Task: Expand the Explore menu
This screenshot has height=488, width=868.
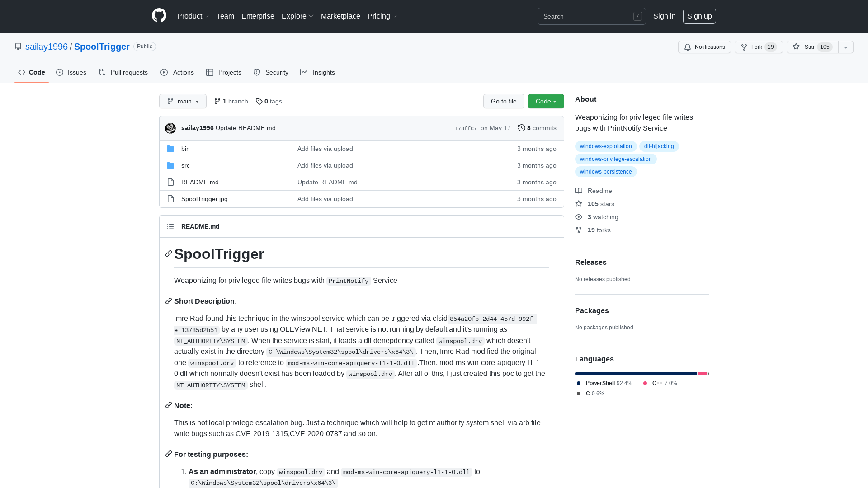Action: click(297, 16)
